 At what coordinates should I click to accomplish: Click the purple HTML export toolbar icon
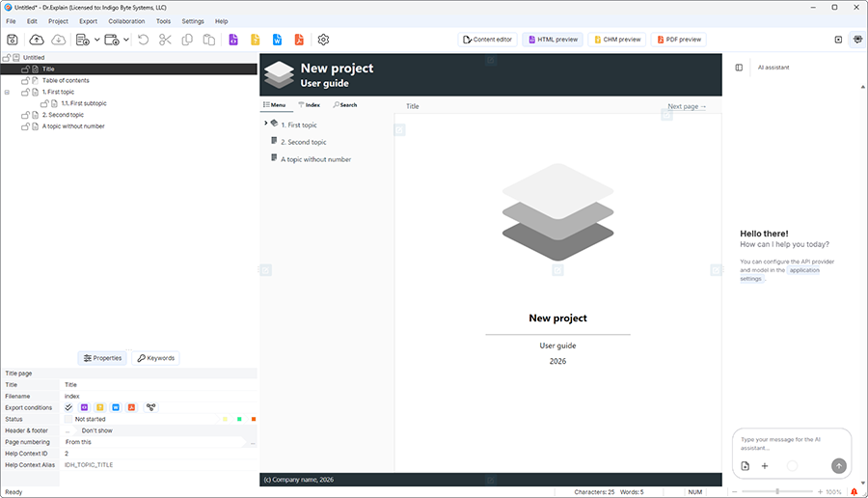click(233, 40)
